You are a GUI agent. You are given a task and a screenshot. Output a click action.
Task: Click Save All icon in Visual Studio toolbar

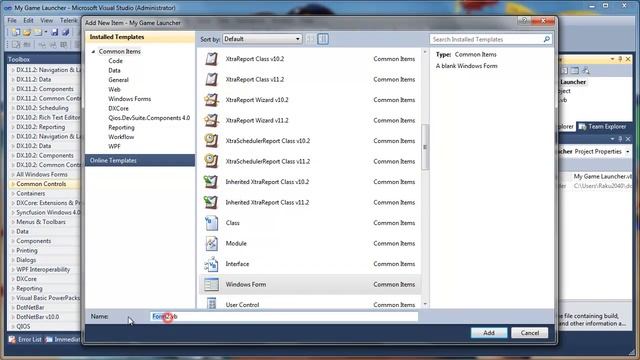click(x=66, y=32)
